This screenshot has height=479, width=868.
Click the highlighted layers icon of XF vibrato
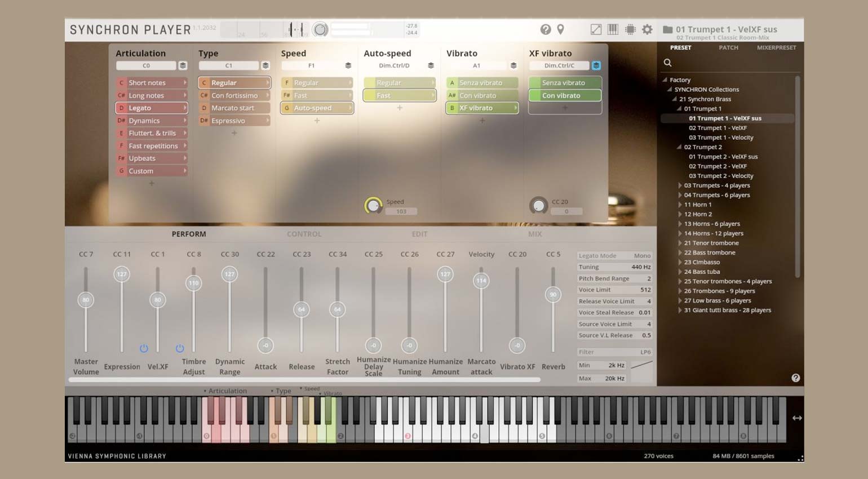(x=596, y=65)
